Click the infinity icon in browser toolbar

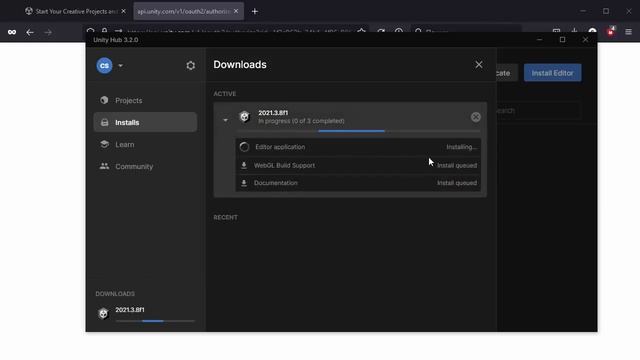[12, 32]
